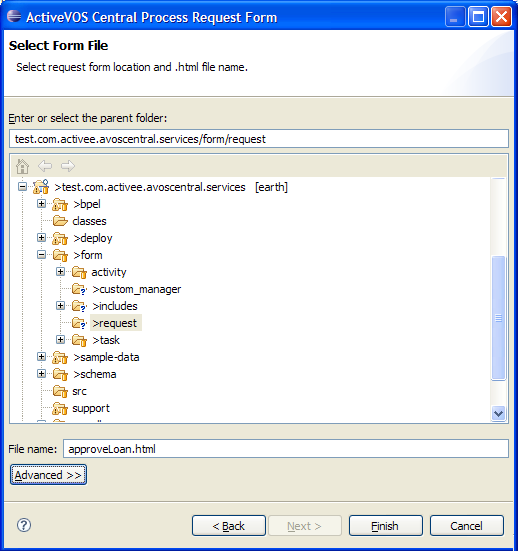Expand the bpel folder node
The width and height of the screenshot is (518, 551).
41,203
